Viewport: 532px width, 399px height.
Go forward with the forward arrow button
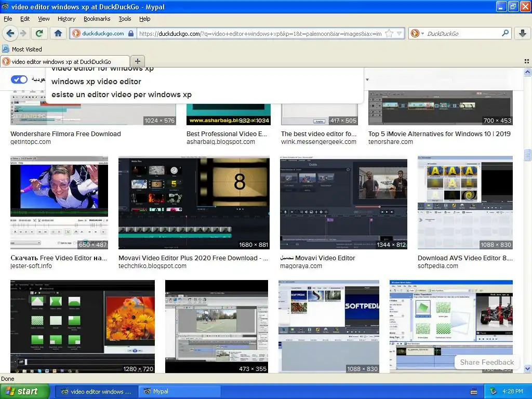tap(23, 33)
